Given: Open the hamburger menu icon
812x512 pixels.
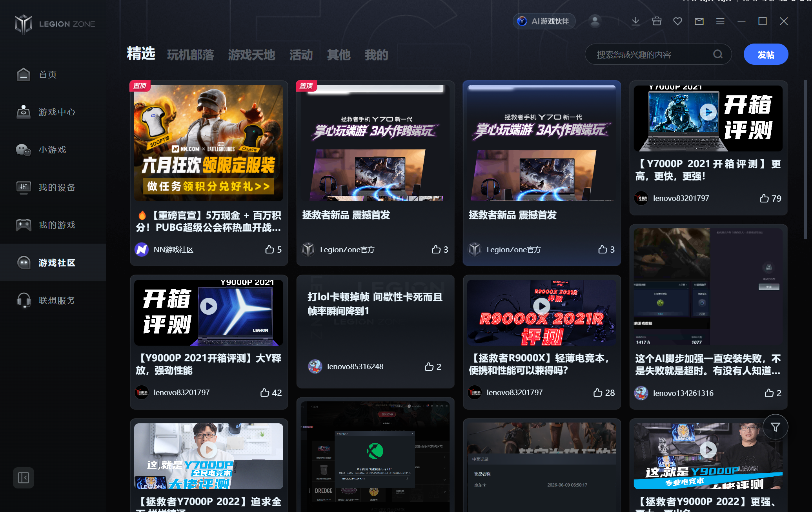Looking at the screenshot, I should coord(720,21).
